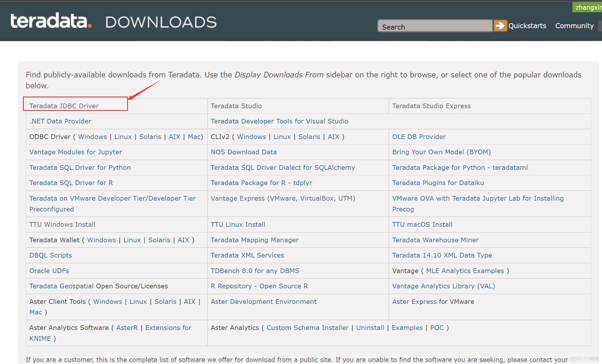Screen dimensions: 602x364
Task: Open R Repository - Open Source R
Action: click(x=259, y=286)
